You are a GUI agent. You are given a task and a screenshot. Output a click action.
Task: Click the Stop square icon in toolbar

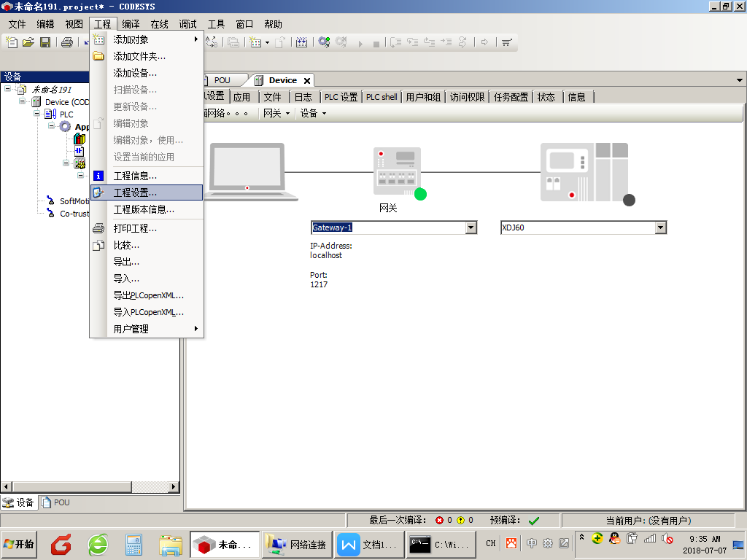click(376, 44)
